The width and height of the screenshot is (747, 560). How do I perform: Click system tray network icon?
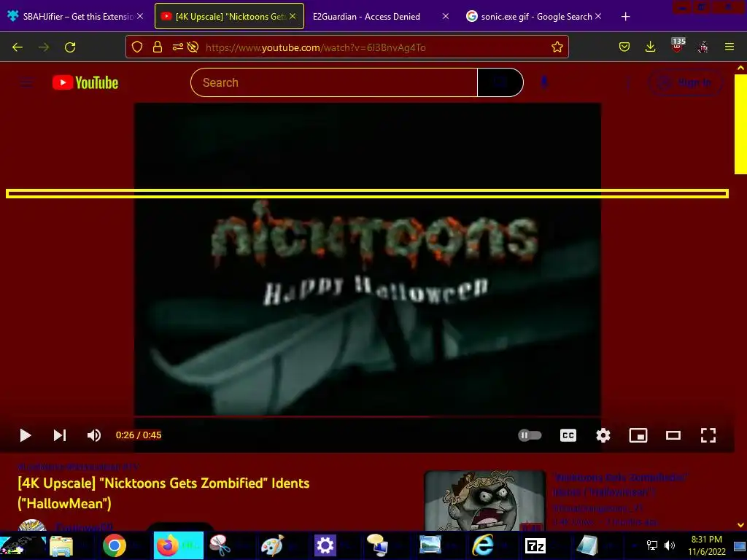[x=651, y=545]
